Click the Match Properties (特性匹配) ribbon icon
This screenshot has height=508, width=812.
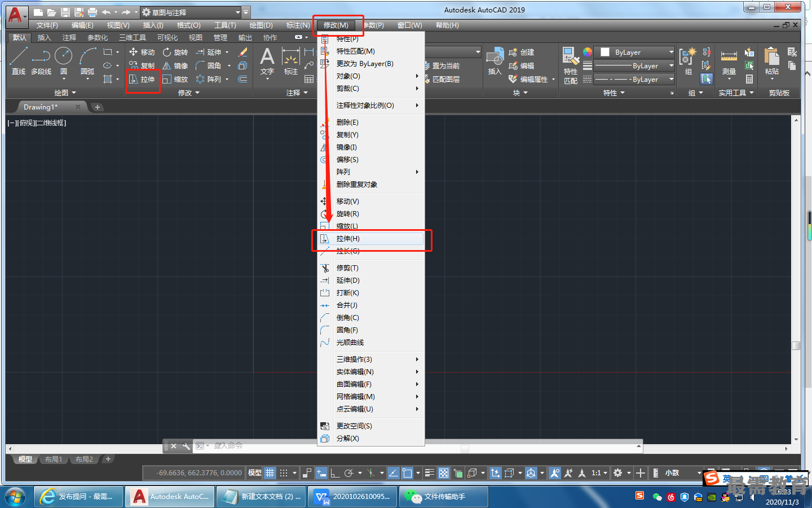pyautogui.click(x=571, y=65)
